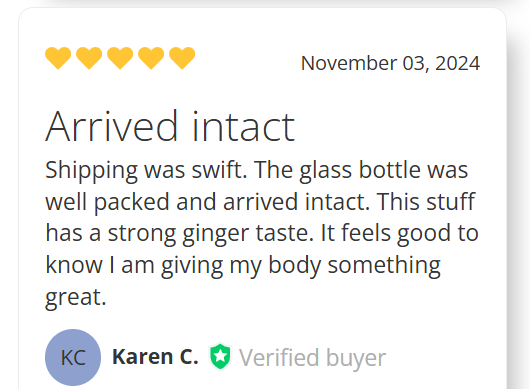Image resolution: width=530 pixels, height=389 pixels.
Task: Click the year 2024 in the date
Action: point(457,63)
